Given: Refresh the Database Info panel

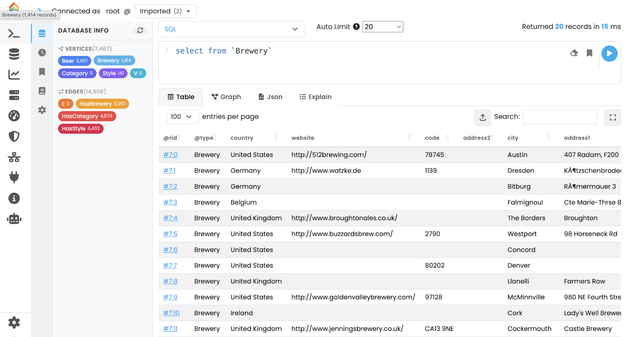Looking at the screenshot, I should coord(140,30).
